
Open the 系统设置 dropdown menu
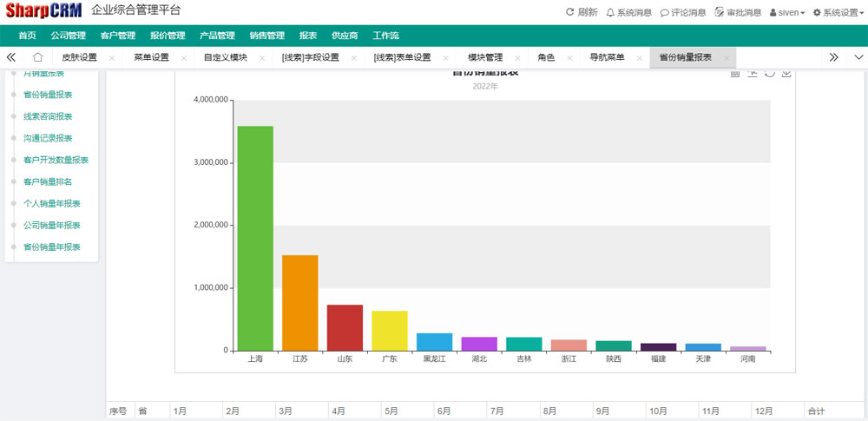point(836,12)
